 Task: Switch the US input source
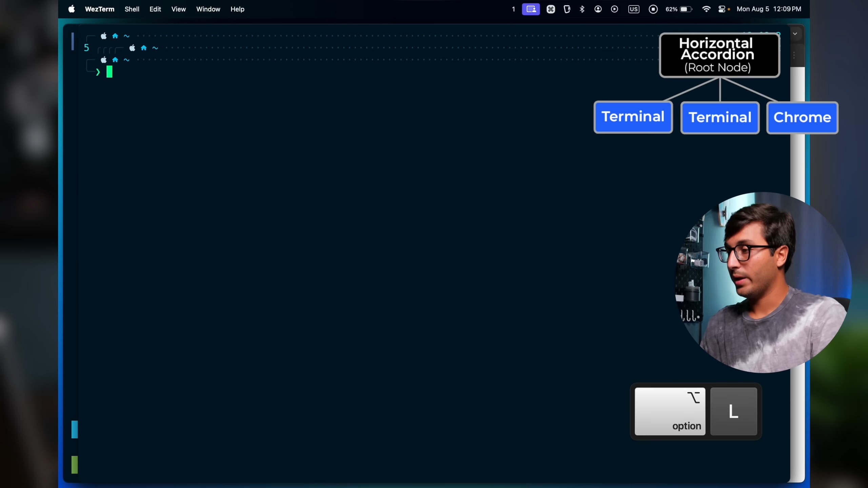633,9
